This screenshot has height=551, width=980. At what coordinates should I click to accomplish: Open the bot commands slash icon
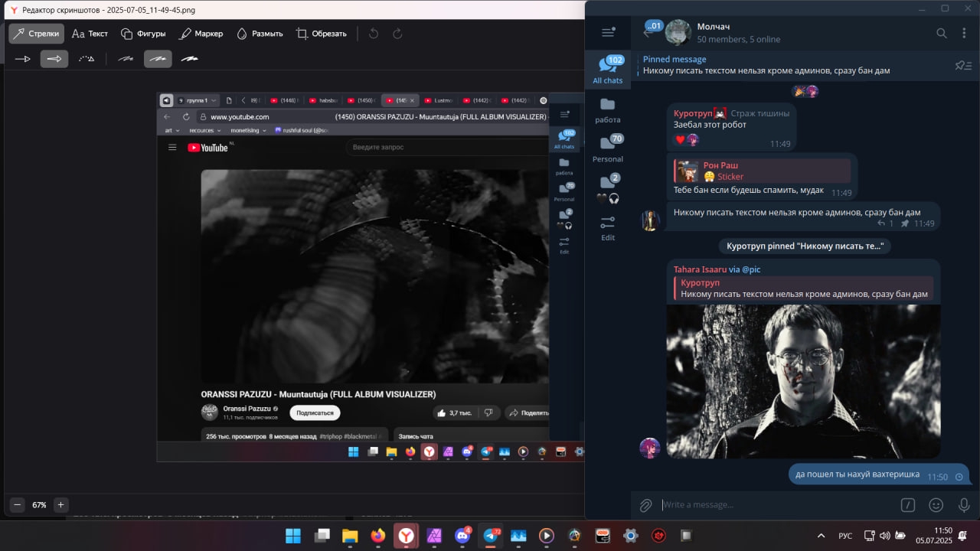point(907,505)
